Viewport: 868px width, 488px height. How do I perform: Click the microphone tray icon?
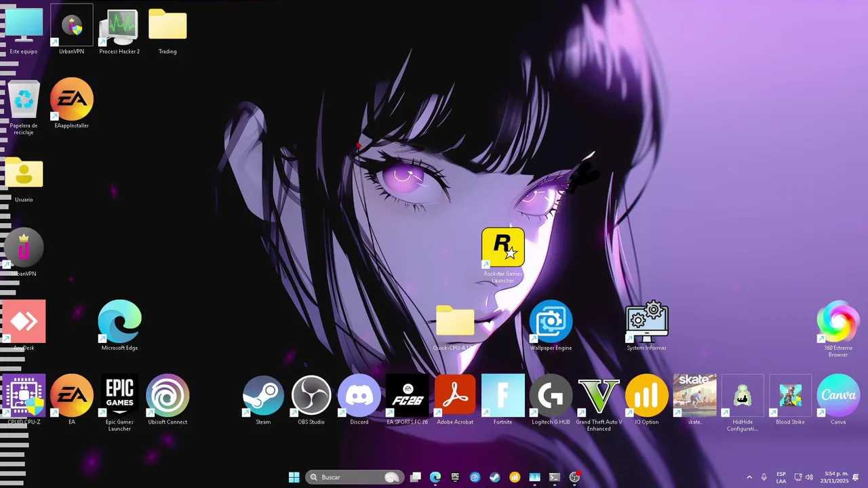(764, 477)
